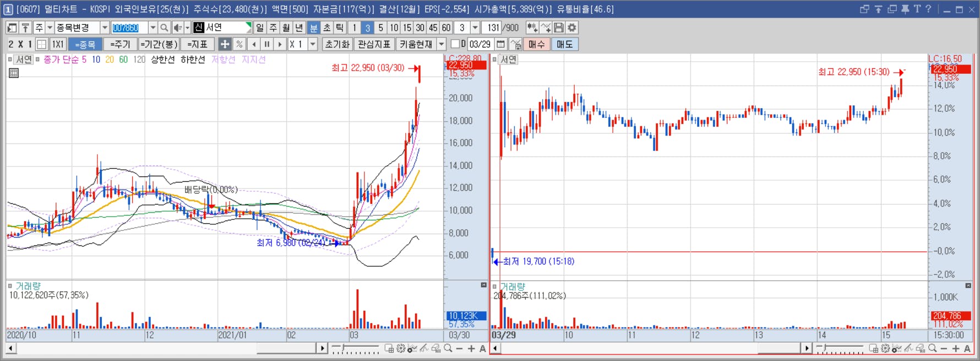Pause chart replay playback
The height and width of the screenshot is (361, 980).
pyautogui.click(x=267, y=44)
